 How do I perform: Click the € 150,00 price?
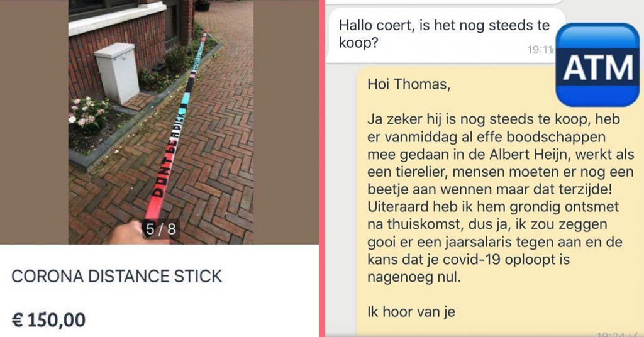48,320
